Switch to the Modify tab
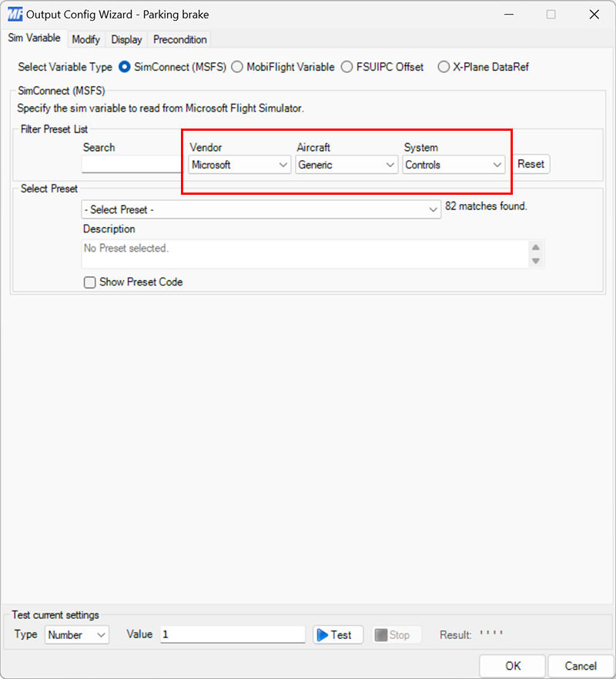 [85, 39]
